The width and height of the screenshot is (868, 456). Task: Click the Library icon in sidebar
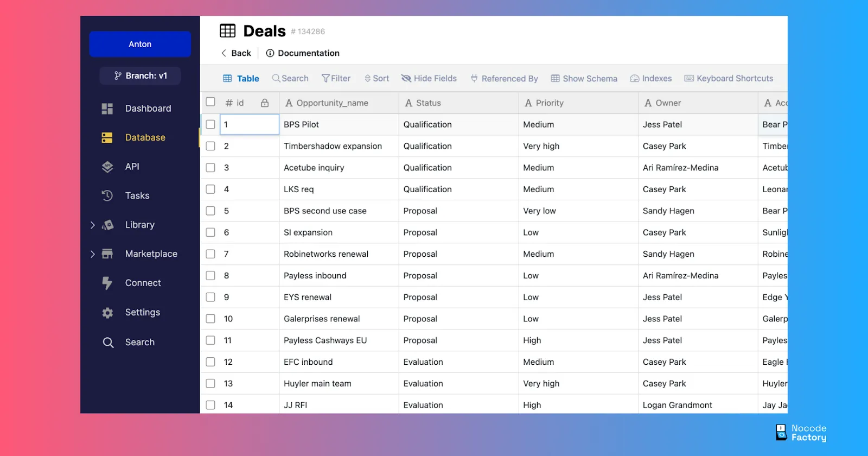107,225
